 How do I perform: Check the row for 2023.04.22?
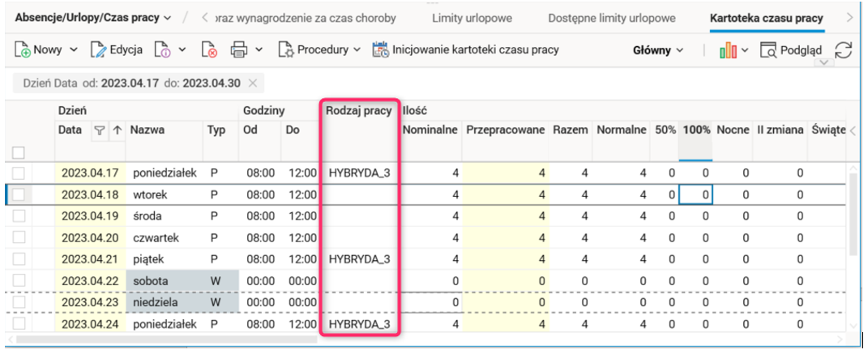tap(19, 280)
